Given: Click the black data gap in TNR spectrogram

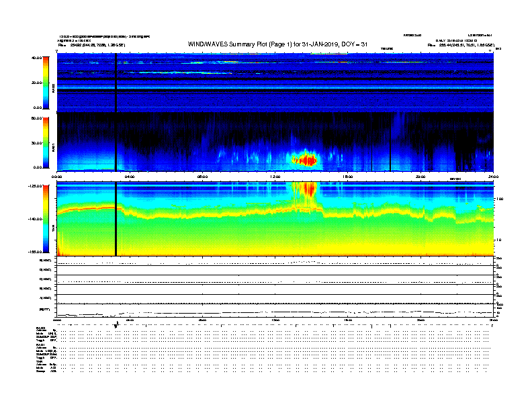Looking at the screenshot, I should 116,219.
